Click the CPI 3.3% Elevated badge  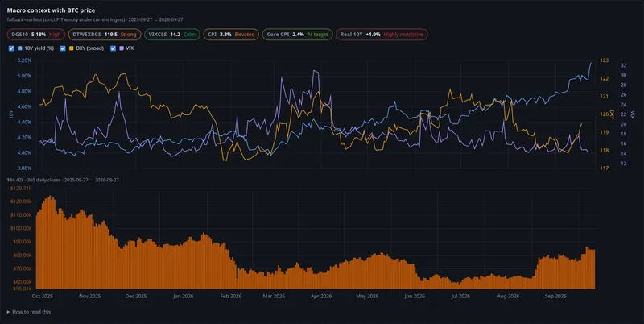(x=231, y=35)
